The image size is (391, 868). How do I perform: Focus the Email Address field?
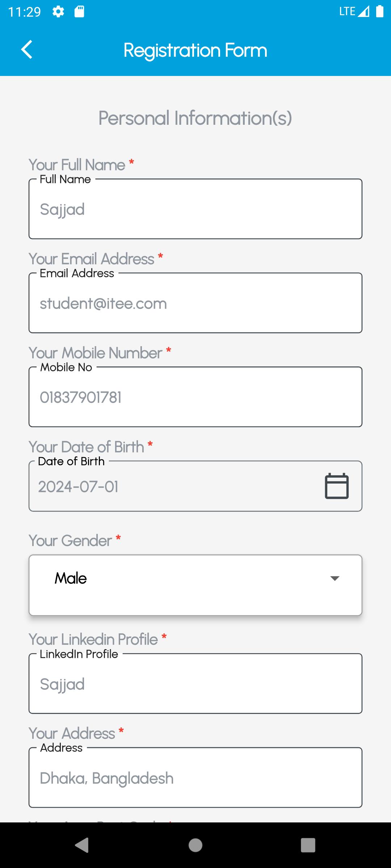195,303
